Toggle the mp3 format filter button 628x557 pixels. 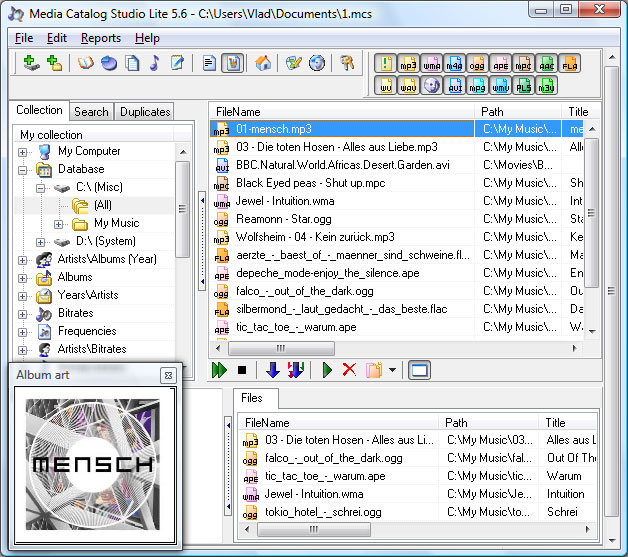[408, 63]
